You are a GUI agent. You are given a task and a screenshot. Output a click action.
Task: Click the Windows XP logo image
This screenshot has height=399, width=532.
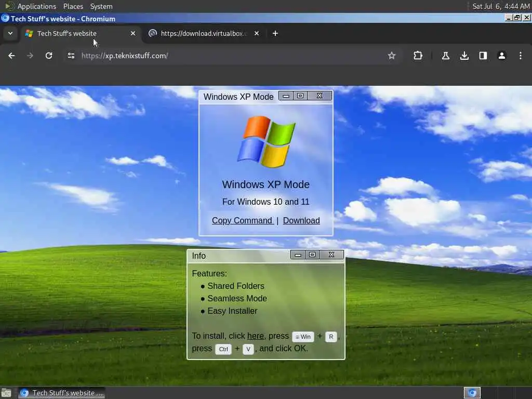pos(266,142)
